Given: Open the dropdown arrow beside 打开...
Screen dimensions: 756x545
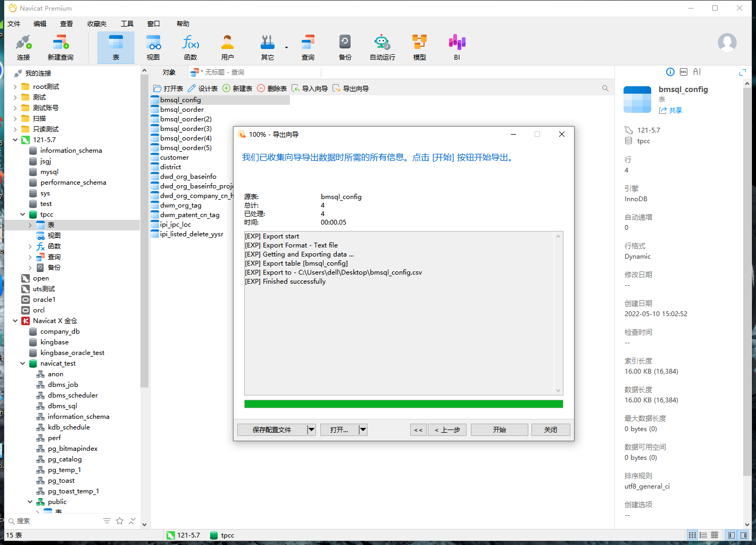Looking at the screenshot, I should [x=363, y=430].
